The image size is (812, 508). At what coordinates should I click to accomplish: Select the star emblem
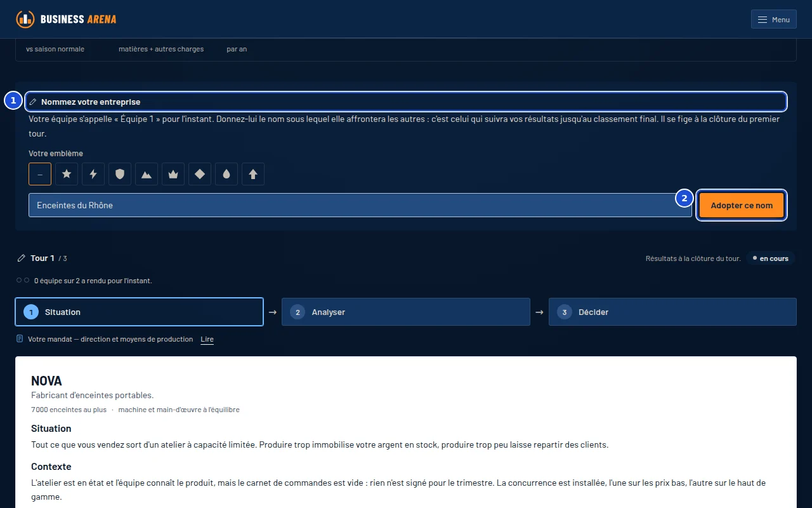tap(67, 174)
